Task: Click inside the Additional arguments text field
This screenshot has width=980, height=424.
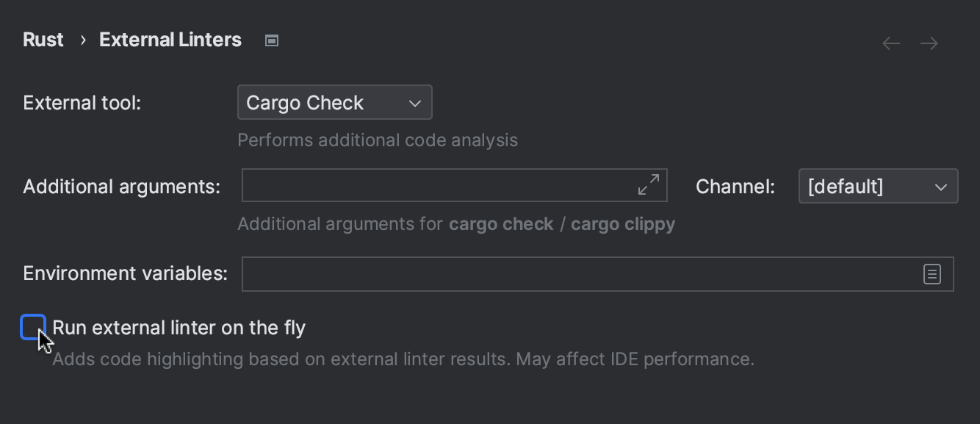Action: (441, 185)
